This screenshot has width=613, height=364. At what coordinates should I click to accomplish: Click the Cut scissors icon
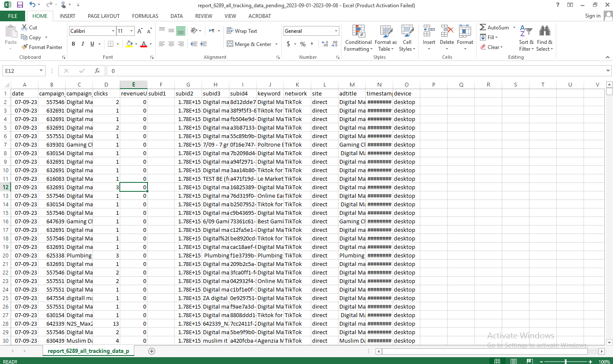(24, 27)
